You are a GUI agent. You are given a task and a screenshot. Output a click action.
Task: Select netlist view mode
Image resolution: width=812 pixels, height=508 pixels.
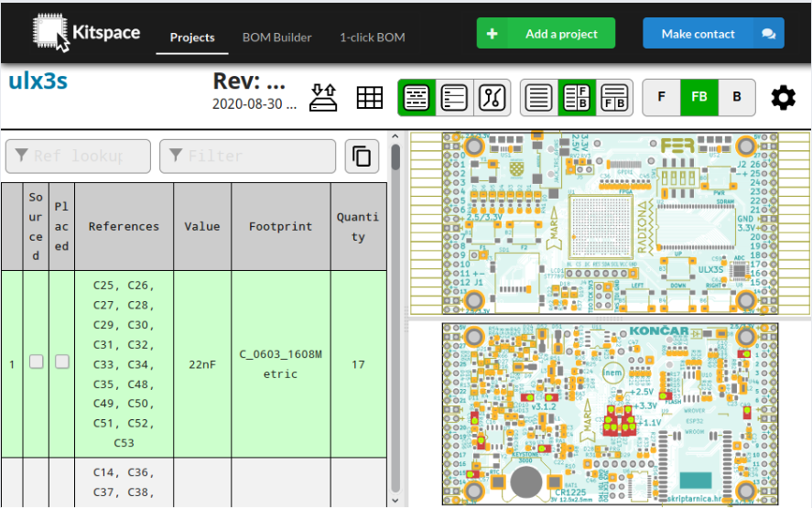click(492, 97)
